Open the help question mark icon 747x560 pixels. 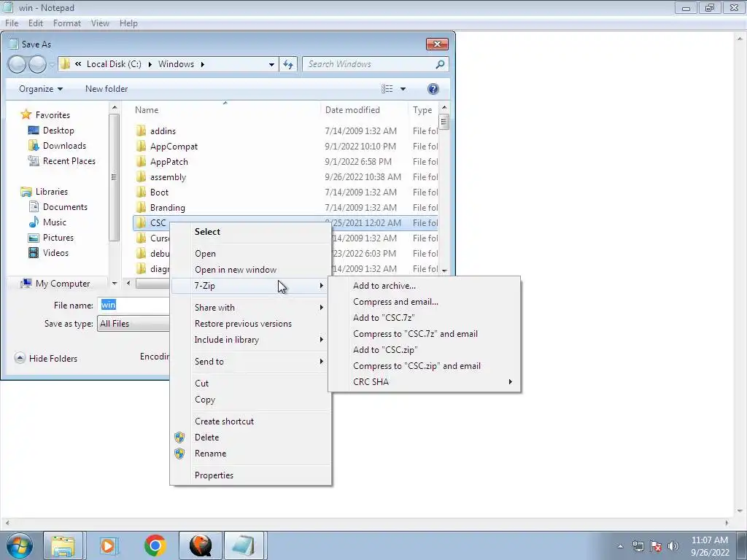[433, 89]
